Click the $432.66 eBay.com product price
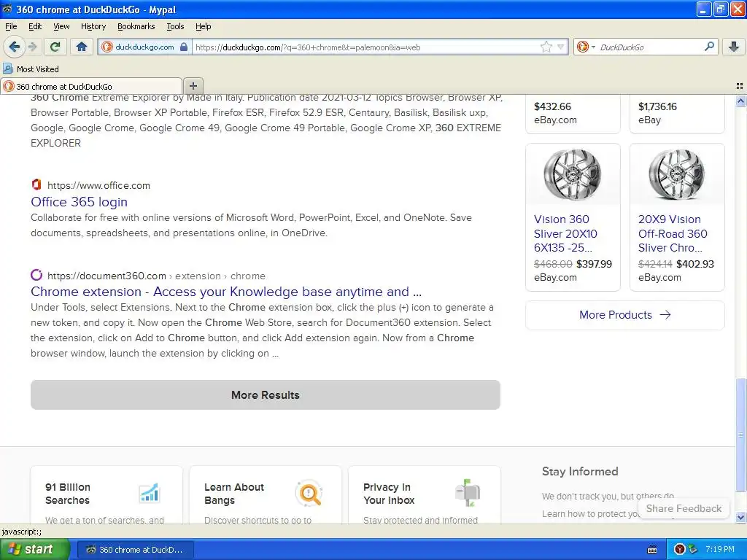The image size is (747, 560). click(x=552, y=106)
